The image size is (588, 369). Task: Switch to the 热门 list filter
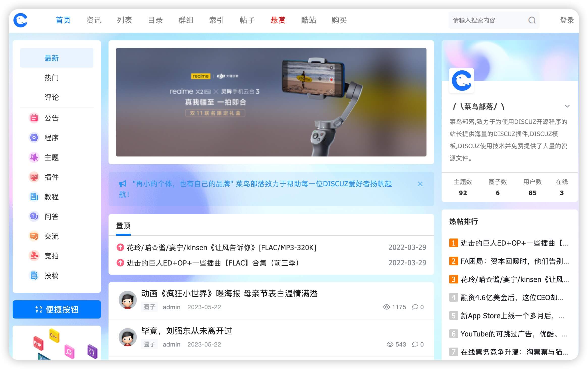point(51,78)
